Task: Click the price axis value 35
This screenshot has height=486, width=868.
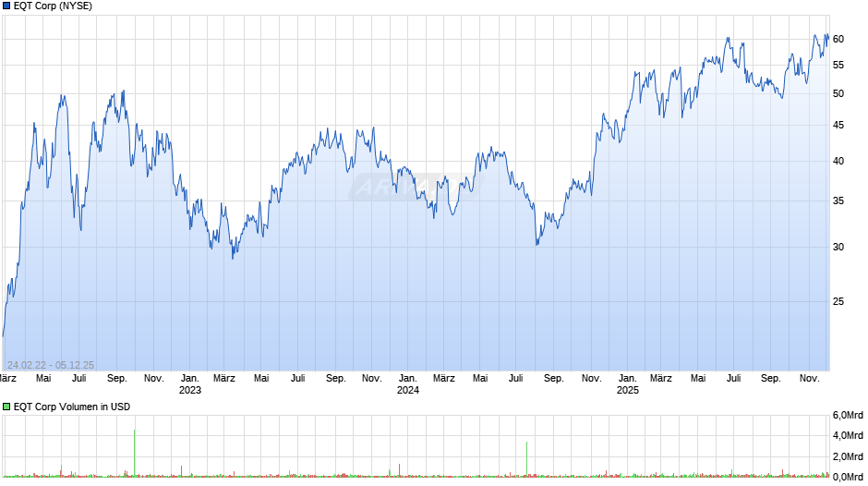Action: pyautogui.click(x=838, y=201)
